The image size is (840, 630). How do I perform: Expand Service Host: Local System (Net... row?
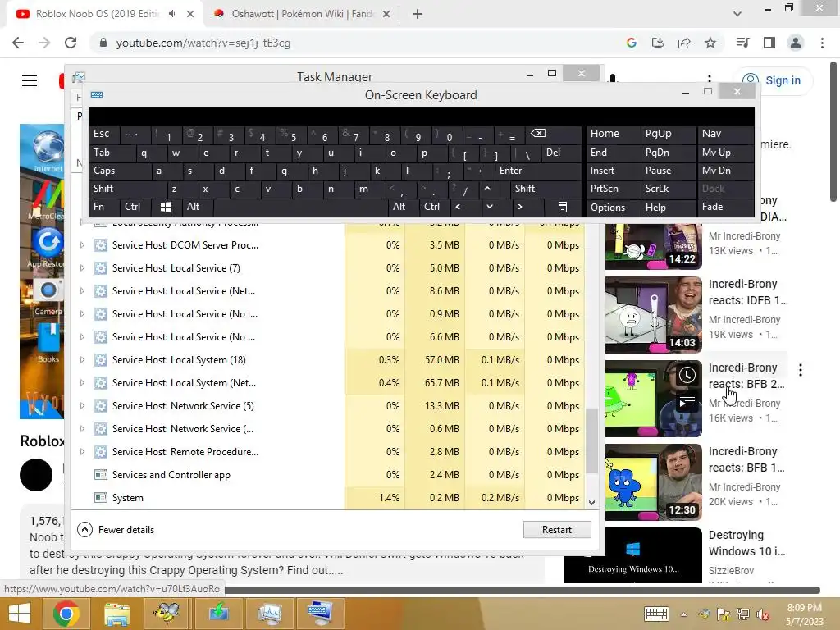click(x=82, y=383)
